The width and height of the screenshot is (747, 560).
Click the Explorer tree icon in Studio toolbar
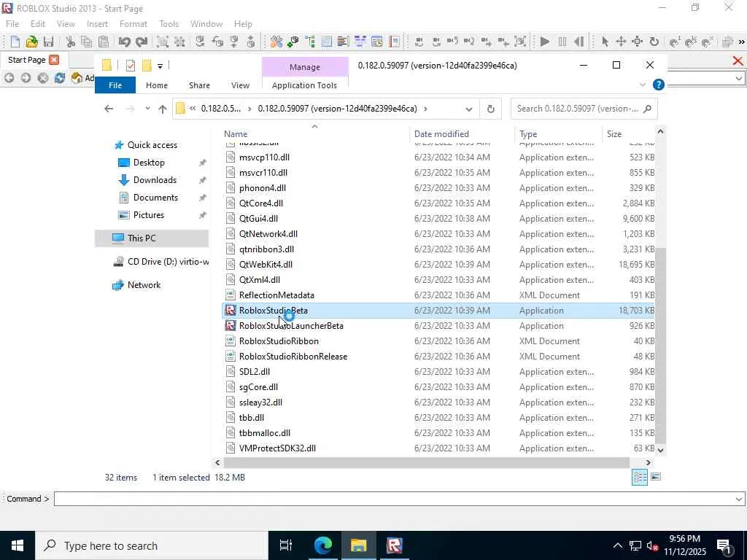coord(310,42)
